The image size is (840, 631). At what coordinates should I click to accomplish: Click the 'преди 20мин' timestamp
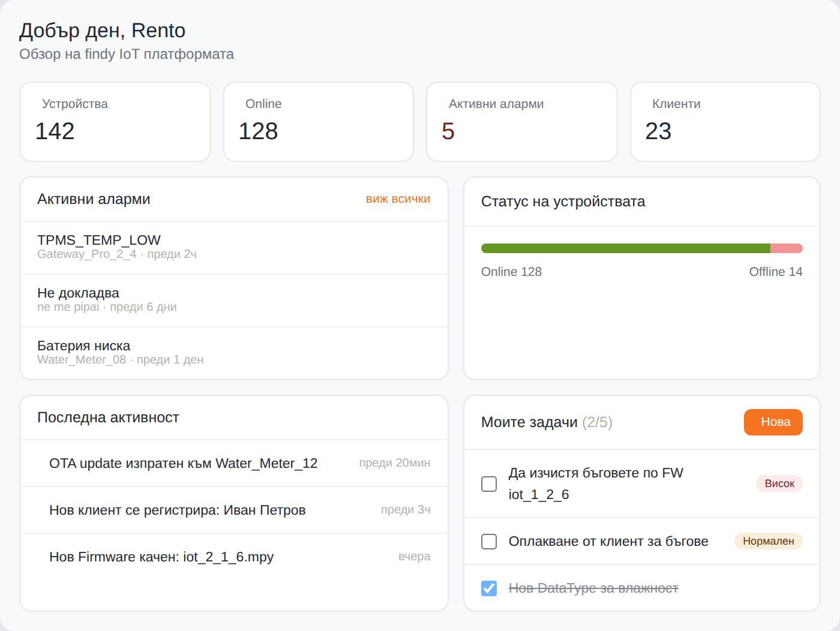click(x=395, y=463)
